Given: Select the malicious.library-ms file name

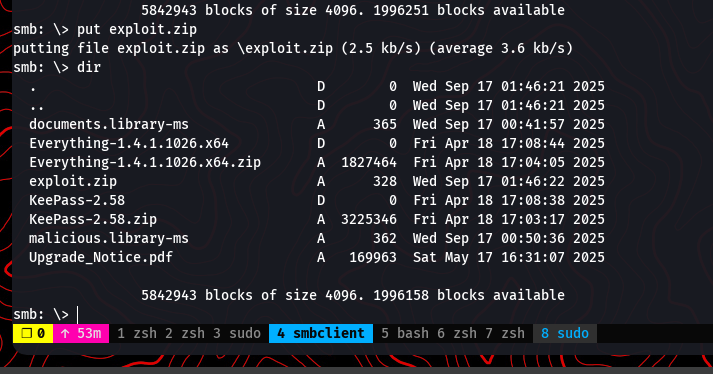Looking at the screenshot, I should click(x=109, y=238).
